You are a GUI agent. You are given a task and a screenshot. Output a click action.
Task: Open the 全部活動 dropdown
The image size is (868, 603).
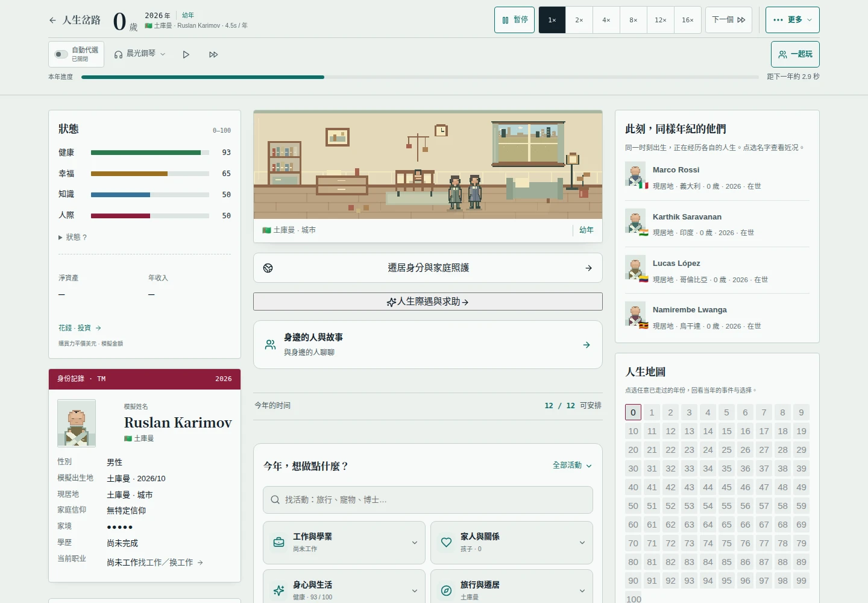tap(572, 466)
